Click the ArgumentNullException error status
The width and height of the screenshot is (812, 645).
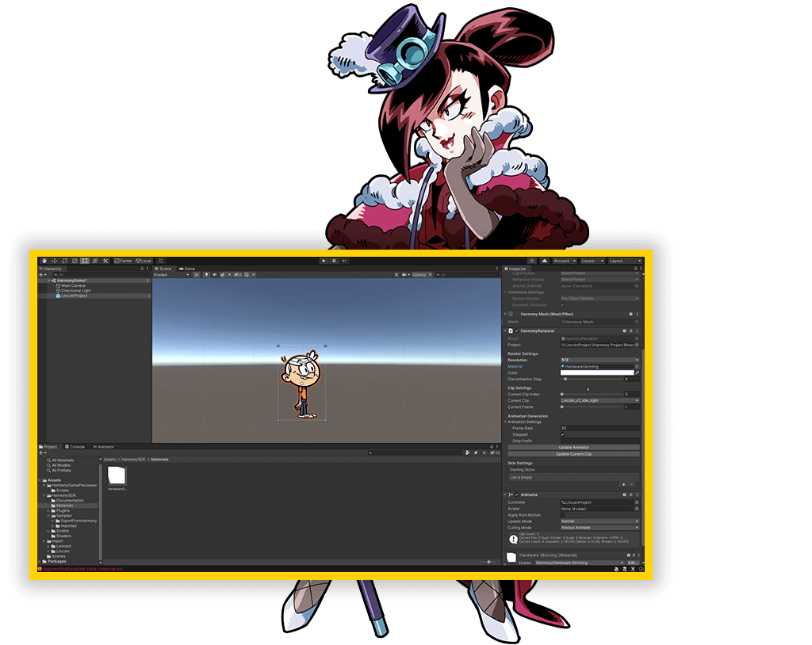point(82,569)
